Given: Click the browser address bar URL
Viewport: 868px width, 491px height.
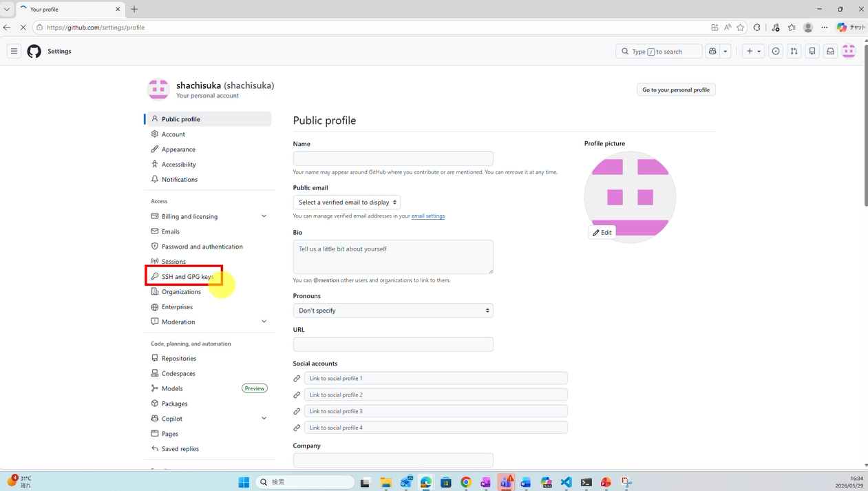Looking at the screenshot, I should pyautogui.click(x=96, y=28).
